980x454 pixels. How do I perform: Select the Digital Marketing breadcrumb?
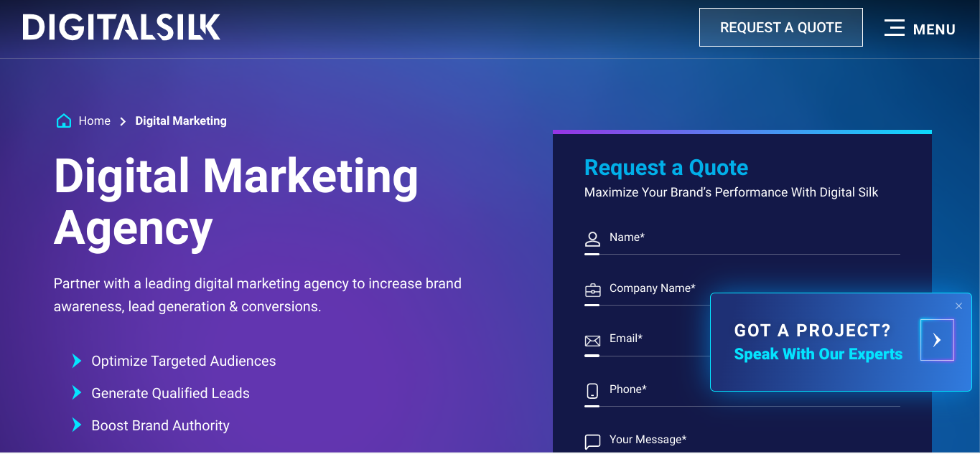tap(181, 120)
